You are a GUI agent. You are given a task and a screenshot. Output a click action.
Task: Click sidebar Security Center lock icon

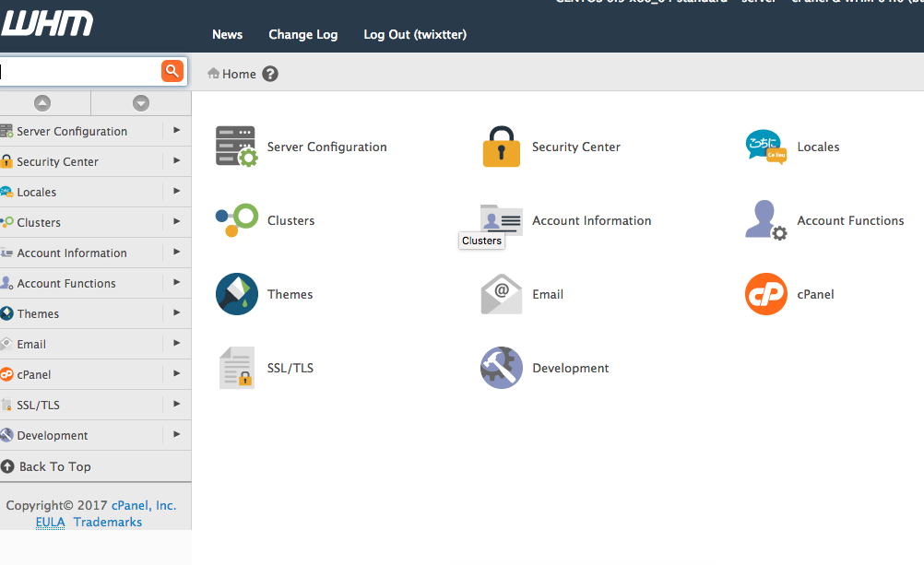(6, 161)
